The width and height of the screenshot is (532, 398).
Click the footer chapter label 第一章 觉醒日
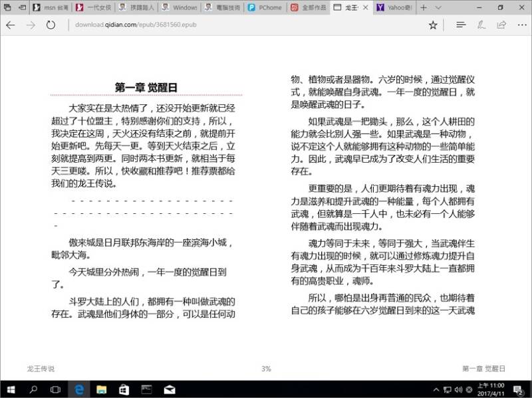[x=483, y=369]
